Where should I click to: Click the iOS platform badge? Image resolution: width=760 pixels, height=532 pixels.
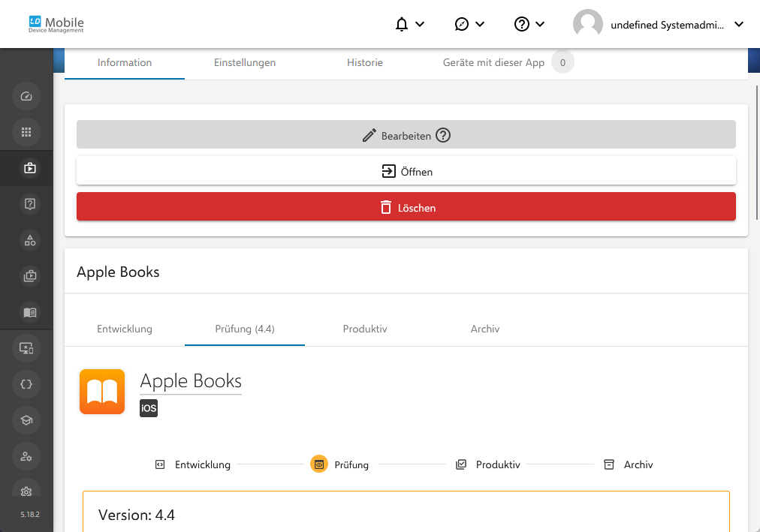pyautogui.click(x=148, y=408)
